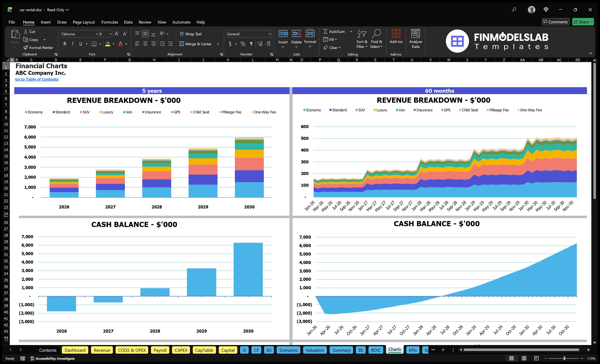Image resolution: width=600 pixels, height=364 pixels.
Task: Switch to the Formulas ribbon tab
Action: pos(110,22)
